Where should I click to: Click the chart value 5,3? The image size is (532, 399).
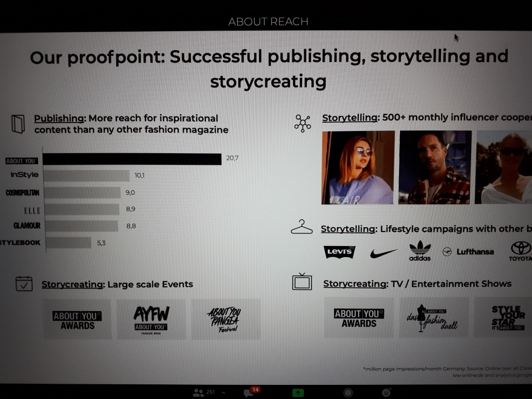coord(101,243)
